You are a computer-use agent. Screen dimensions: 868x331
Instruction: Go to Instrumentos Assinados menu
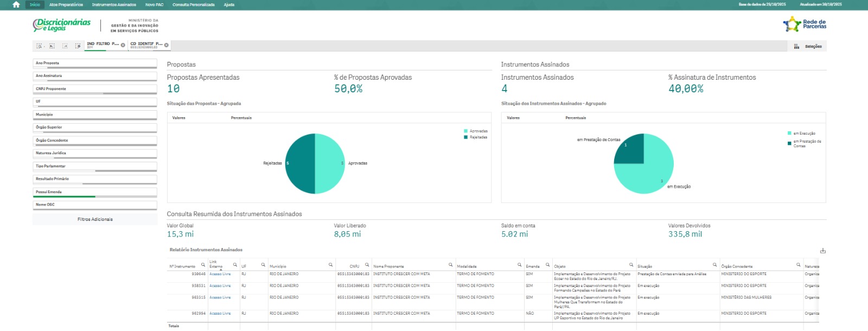coord(114,5)
